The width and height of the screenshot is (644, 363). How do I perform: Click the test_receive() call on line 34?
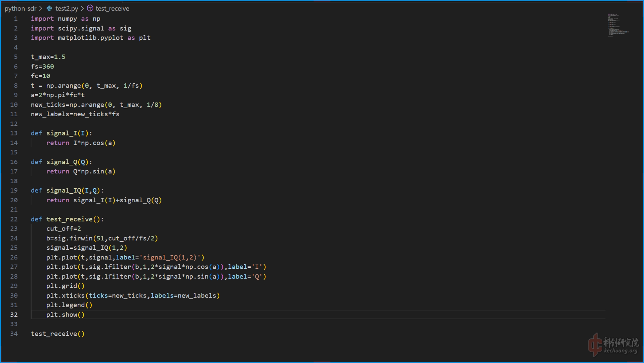57,334
